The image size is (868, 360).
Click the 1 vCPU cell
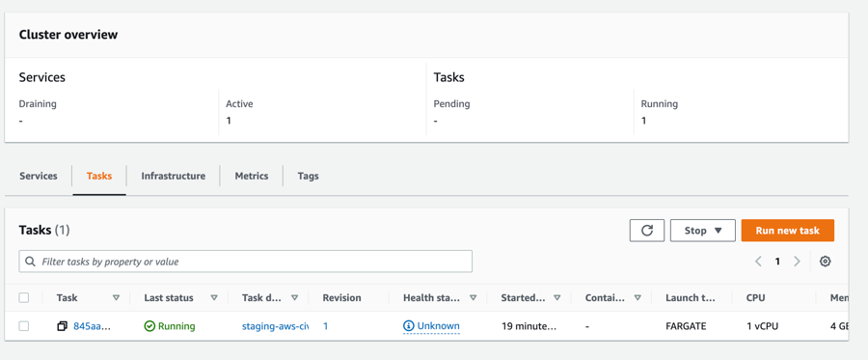pyautogui.click(x=762, y=326)
